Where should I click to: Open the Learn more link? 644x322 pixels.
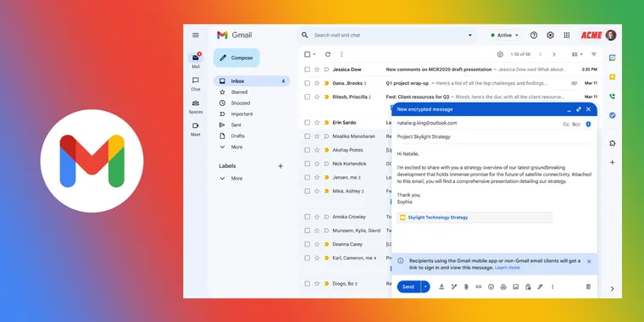(508, 268)
